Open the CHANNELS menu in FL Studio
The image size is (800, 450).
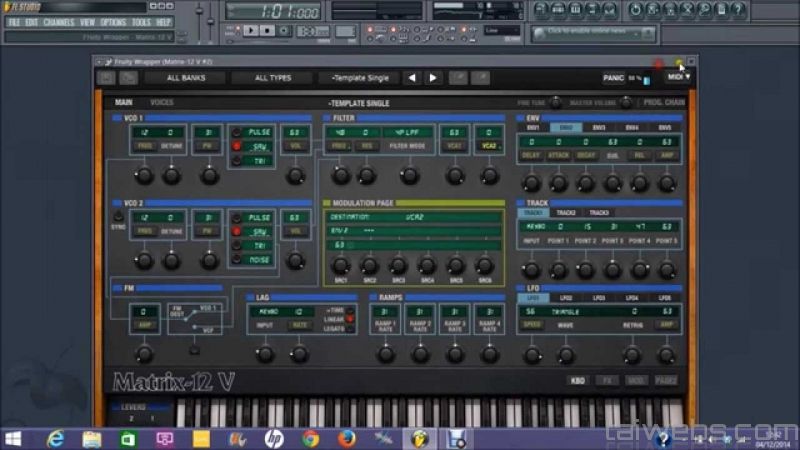[x=58, y=21]
